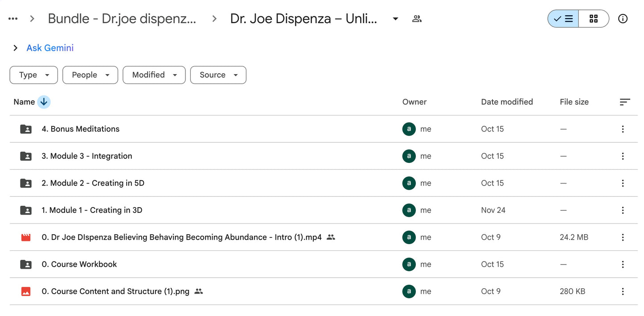Open the Module 2 - Creating in 5D folder
Image resolution: width=644 pixels, height=316 pixels.
coord(93,183)
